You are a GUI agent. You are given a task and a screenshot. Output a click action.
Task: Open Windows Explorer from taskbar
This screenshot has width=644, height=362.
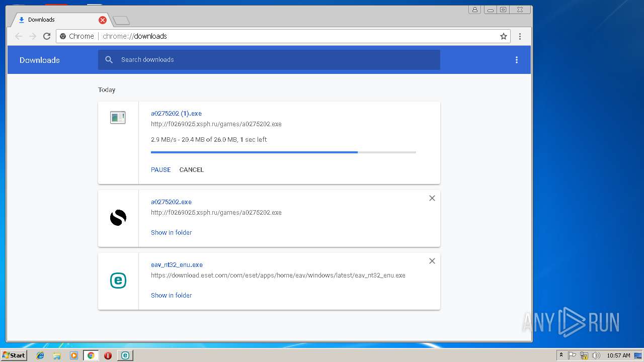click(57, 355)
